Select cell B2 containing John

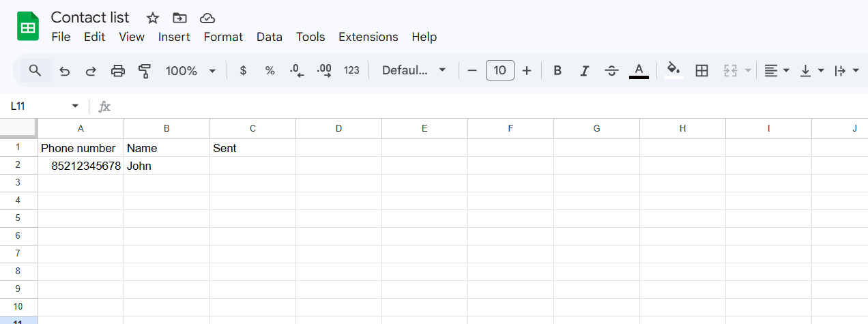tap(167, 166)
